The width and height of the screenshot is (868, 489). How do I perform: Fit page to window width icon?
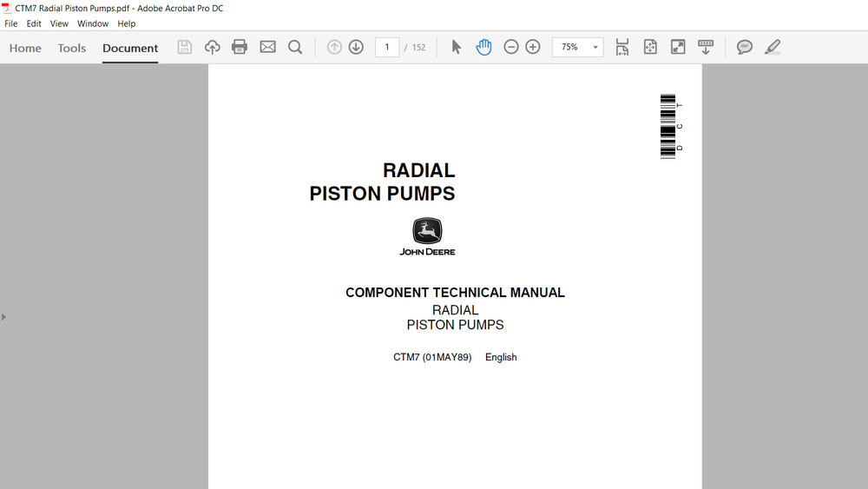622,47
